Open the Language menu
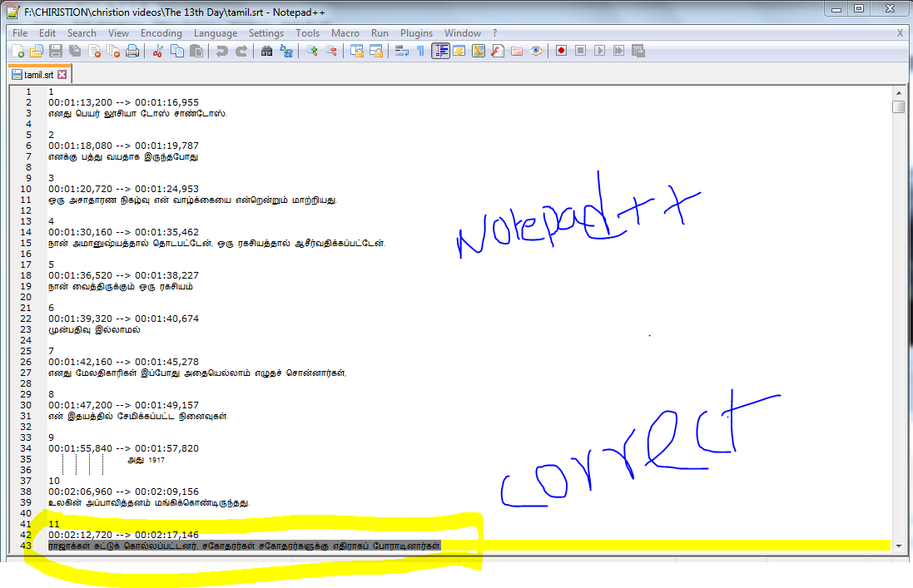 point(216,33)
